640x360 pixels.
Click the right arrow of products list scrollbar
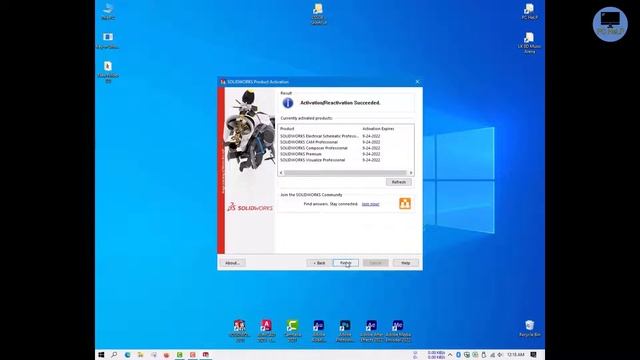[411, 173]
